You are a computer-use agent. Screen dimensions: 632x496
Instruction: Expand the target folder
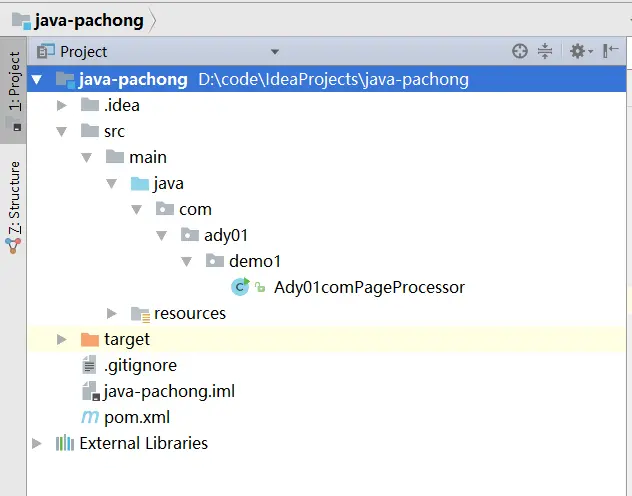62,339
